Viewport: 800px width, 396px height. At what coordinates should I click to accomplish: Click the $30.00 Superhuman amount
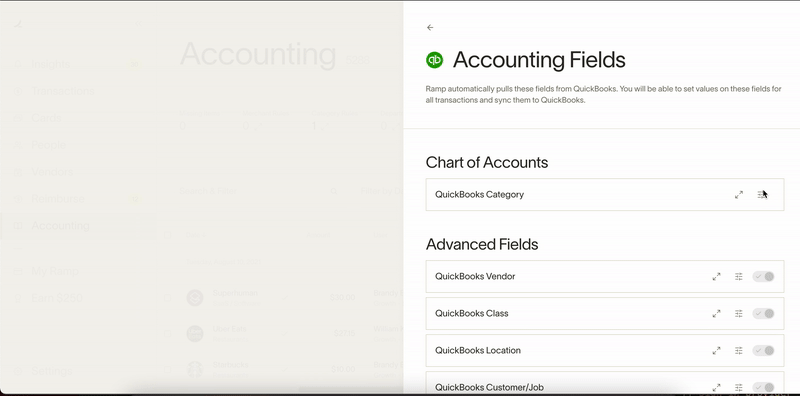342,298
